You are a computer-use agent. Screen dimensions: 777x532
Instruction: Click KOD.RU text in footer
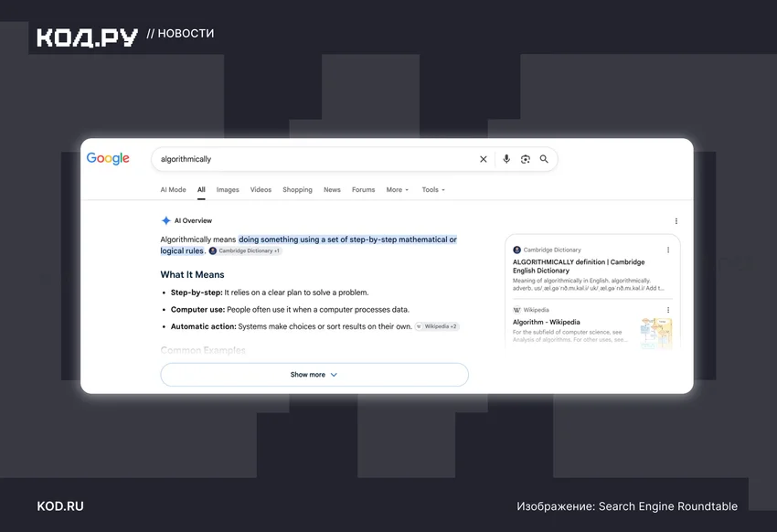click(60, 506)
